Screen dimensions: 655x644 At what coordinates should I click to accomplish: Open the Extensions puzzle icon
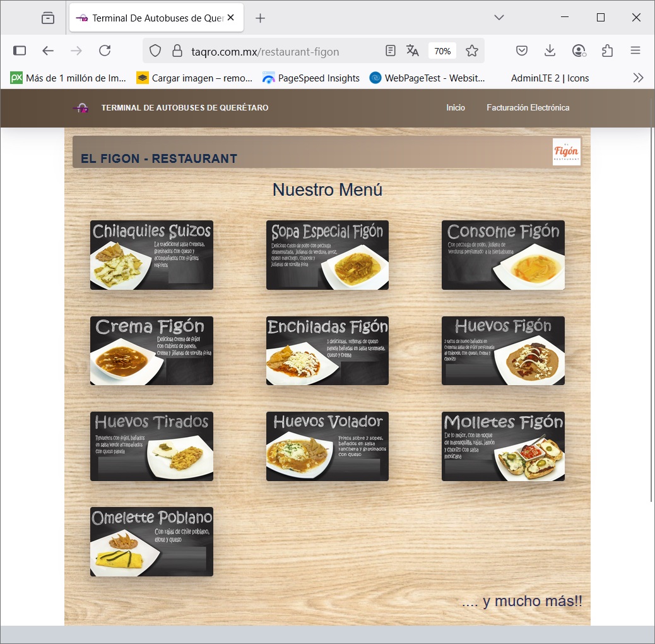click(607, 51)
